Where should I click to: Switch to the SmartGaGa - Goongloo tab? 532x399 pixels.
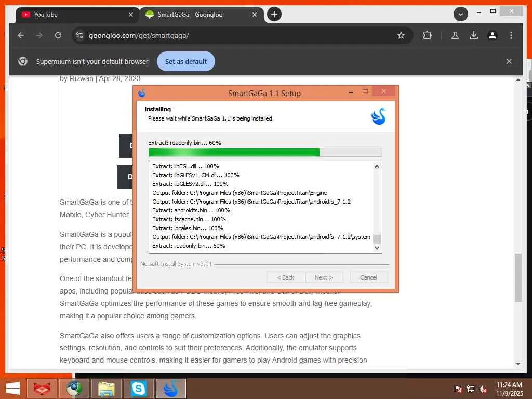(x=201, y=15)
